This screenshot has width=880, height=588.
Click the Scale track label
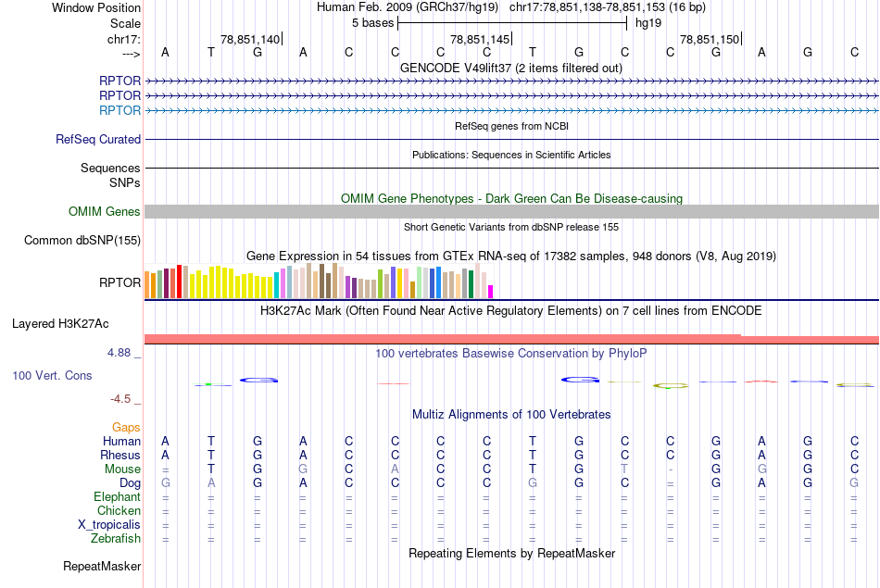click(125, 23)
